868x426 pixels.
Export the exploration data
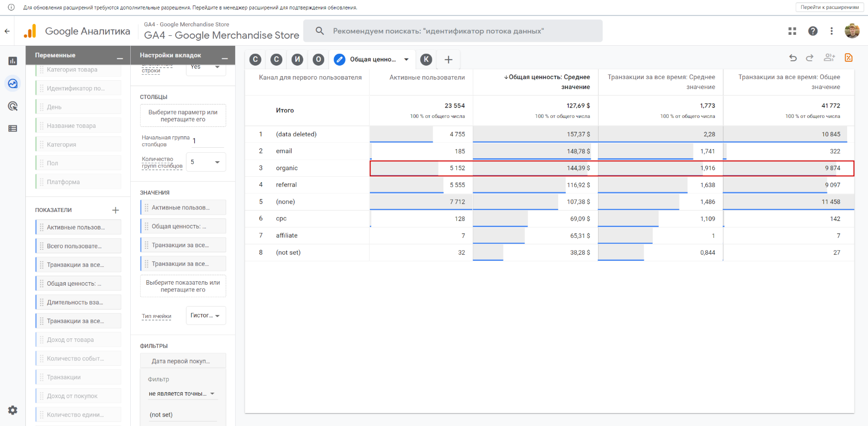[849, 58]
